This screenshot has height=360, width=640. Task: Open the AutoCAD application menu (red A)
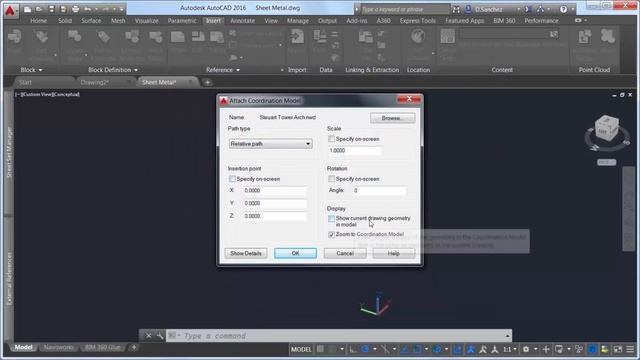click(10, 10)
